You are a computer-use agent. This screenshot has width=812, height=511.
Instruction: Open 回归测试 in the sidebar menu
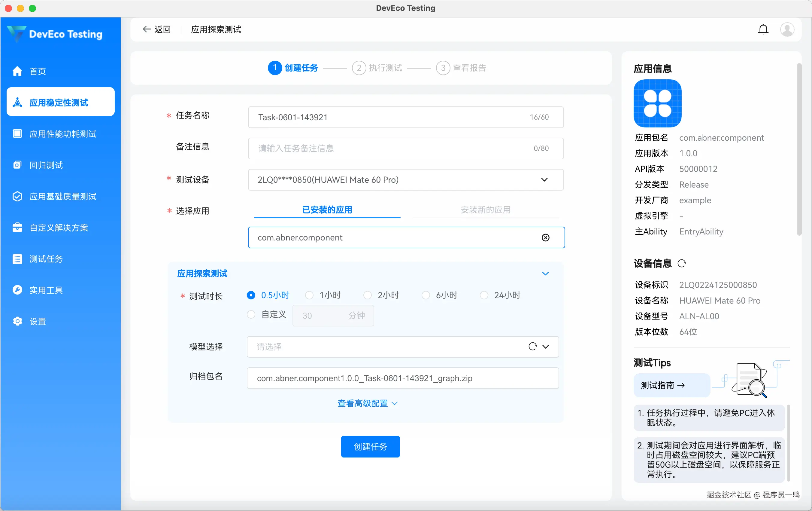point(46,165)
